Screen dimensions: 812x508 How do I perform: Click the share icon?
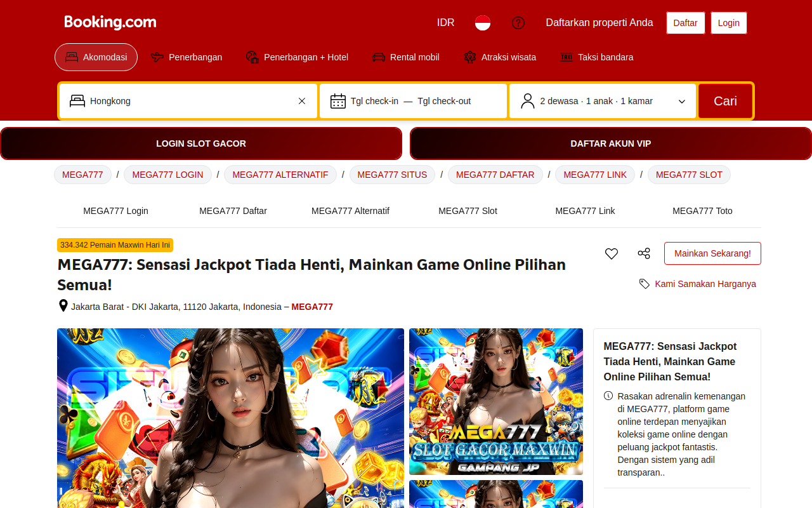(x=644, y=253)
